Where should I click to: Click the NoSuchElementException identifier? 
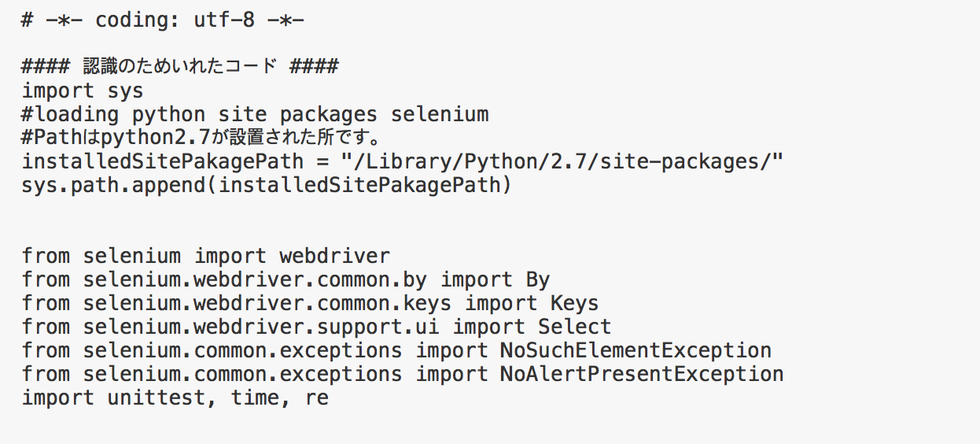(636, 350)
